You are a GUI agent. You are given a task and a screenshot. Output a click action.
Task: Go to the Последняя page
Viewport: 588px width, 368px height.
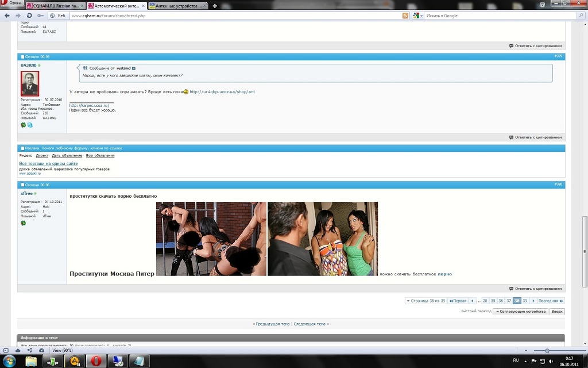(551, 301)
